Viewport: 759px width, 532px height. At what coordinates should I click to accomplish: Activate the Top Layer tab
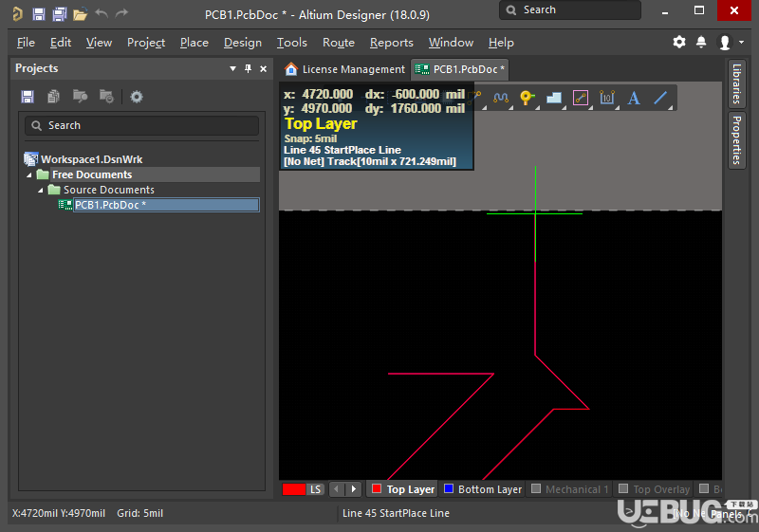(402, 489)
